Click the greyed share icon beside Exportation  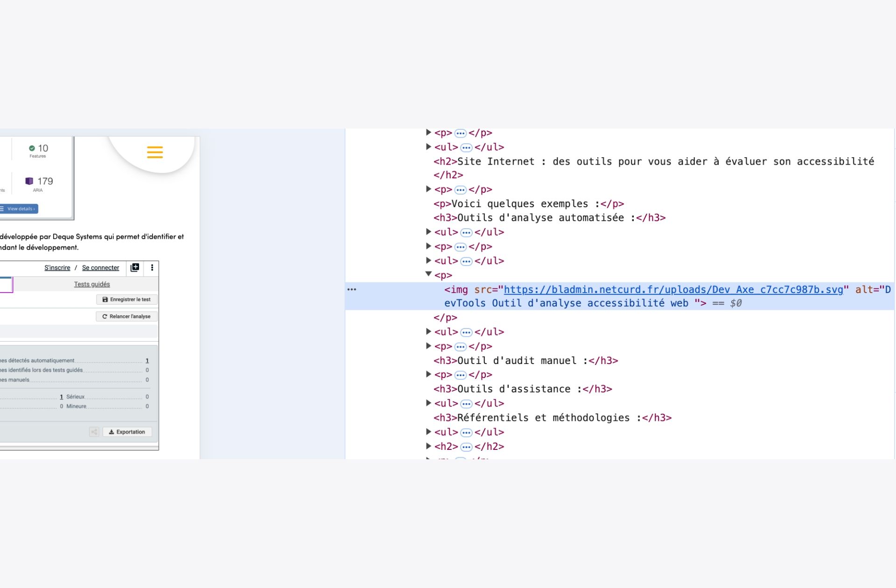tap(94, 432)
